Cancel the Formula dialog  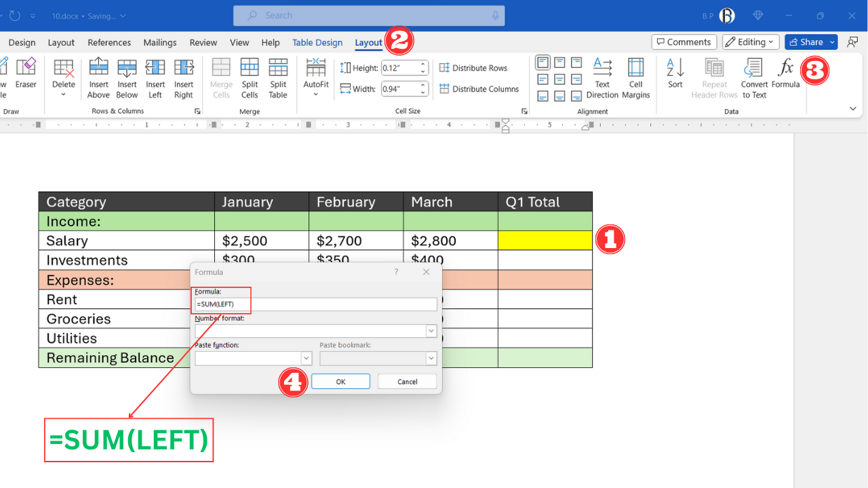coord(407,381)
